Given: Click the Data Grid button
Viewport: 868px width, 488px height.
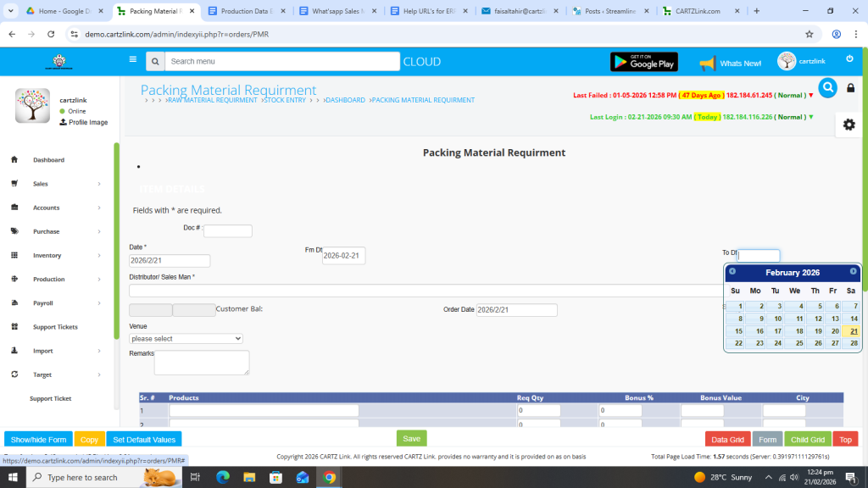Looking at the screenshot, I should pos(727,440).
